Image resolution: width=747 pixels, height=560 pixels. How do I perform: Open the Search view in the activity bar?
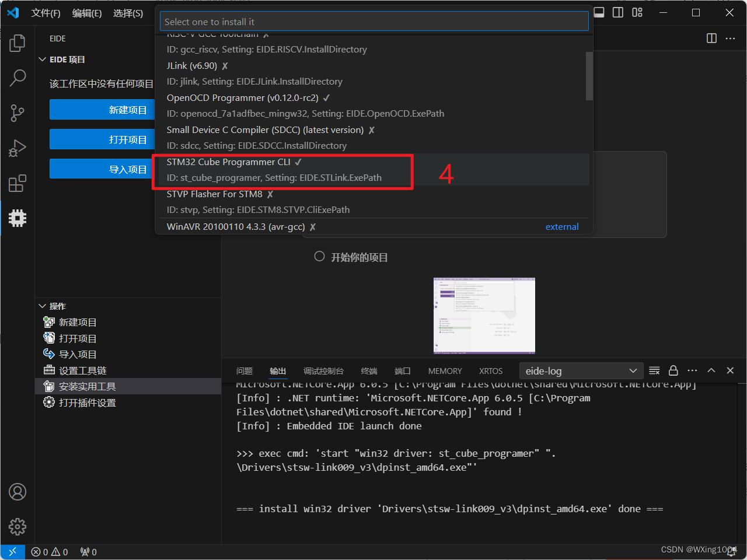coord(18,78)
